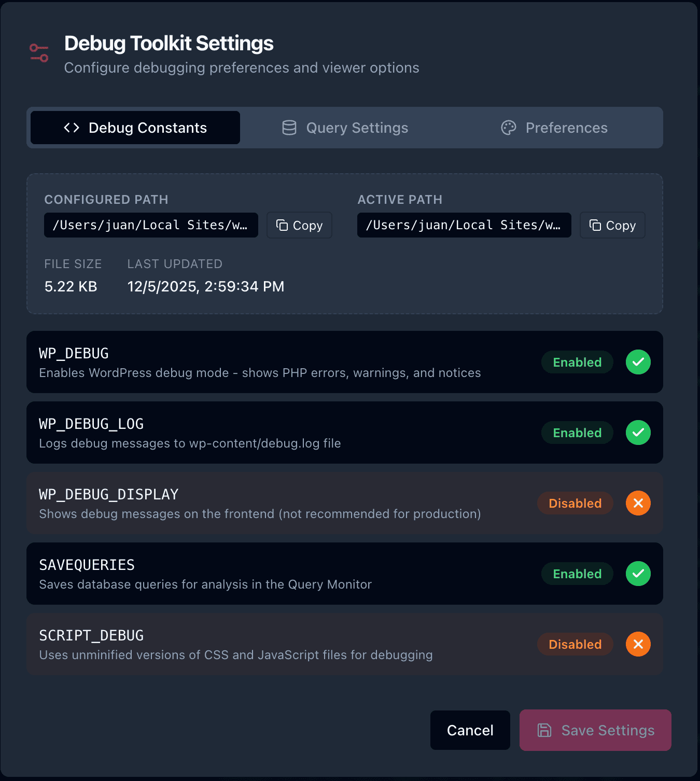This screenshot has width=700, height=781.
Task: Click the database icon on Query Settings
Action: pos(289,128)
